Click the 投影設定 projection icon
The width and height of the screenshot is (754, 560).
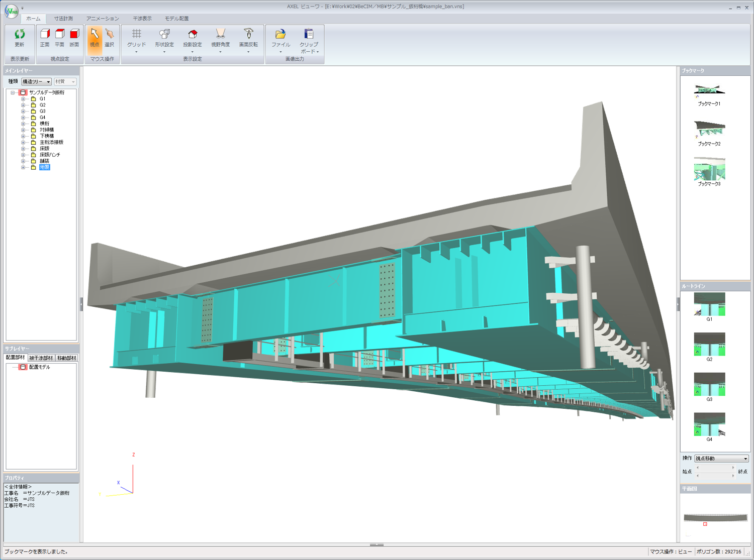pos(192,35)
